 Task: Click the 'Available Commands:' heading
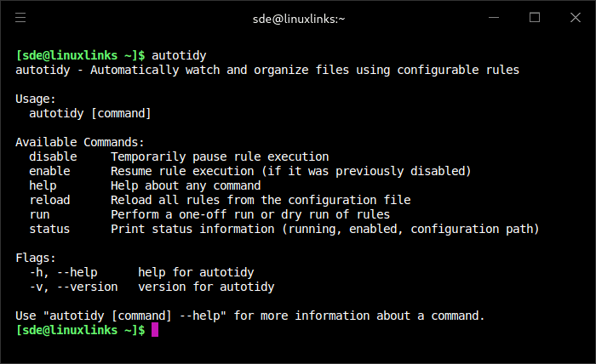[80, 142]
